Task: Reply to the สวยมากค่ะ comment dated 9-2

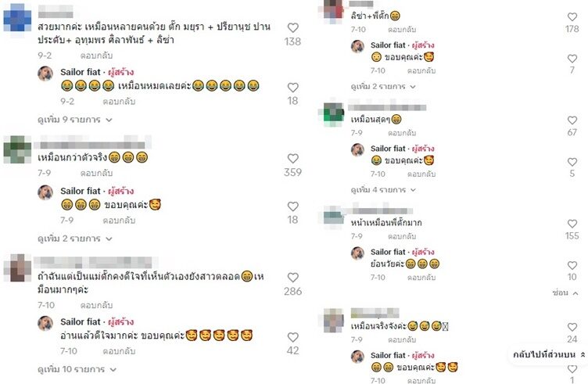Action: (x=96, y=56)
